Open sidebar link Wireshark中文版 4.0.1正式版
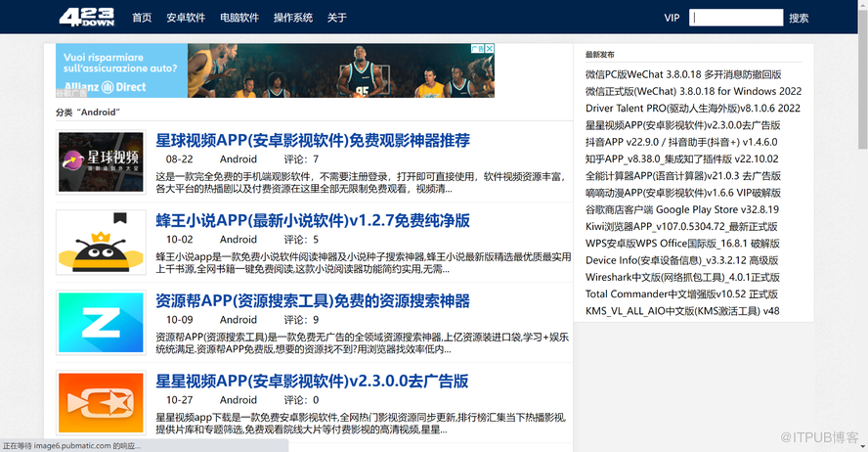 point(682,277)
